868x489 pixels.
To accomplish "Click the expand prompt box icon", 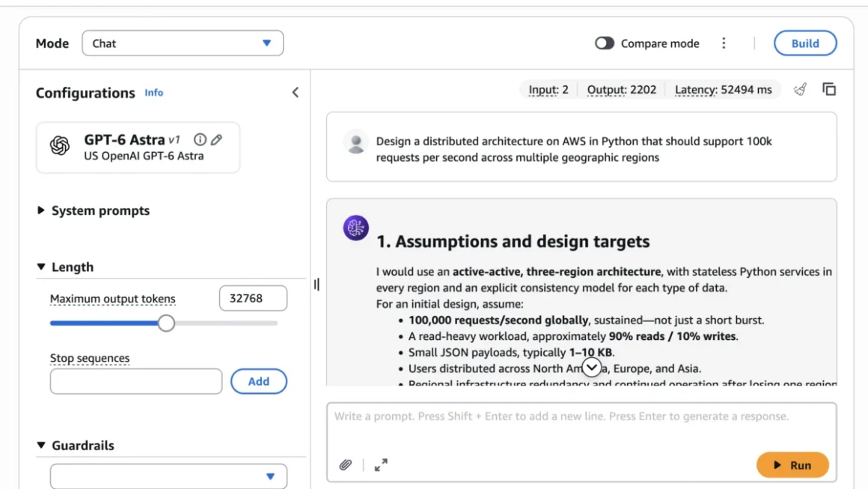I will [381, 464].
